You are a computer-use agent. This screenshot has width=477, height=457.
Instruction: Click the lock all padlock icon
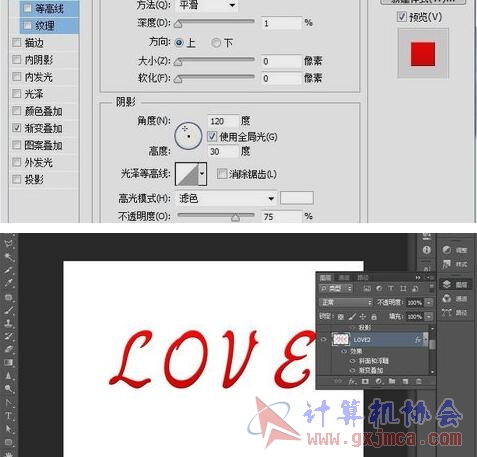point(374,316)
